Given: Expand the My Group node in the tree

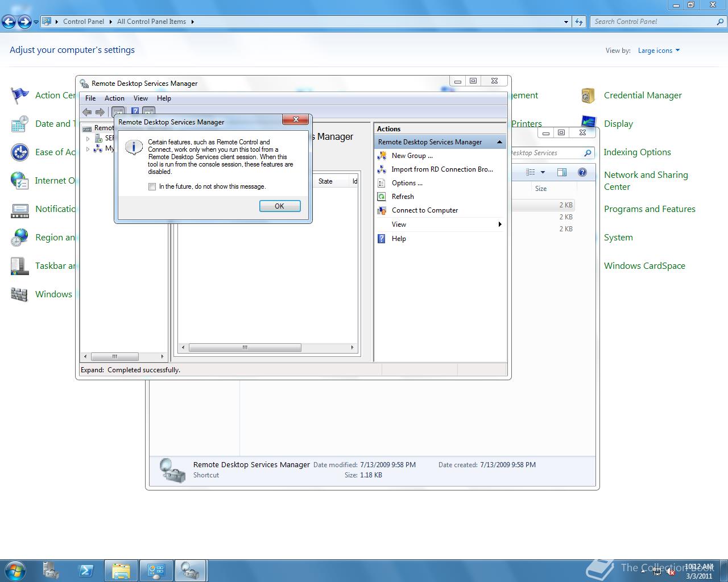Looking at the screenshot, I should (88, 149).
